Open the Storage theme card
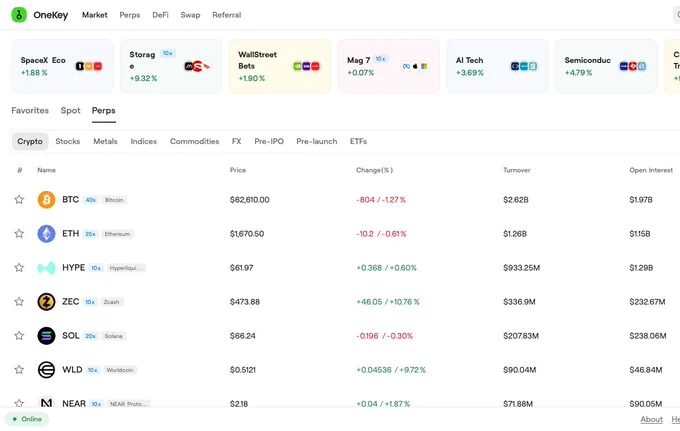The image size is (680, 431). (171, 66)
